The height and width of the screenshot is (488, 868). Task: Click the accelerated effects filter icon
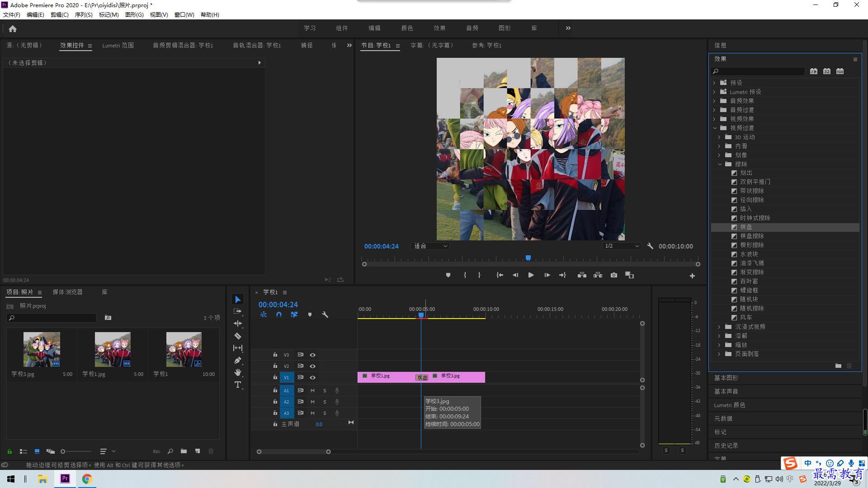pos(814,71)
